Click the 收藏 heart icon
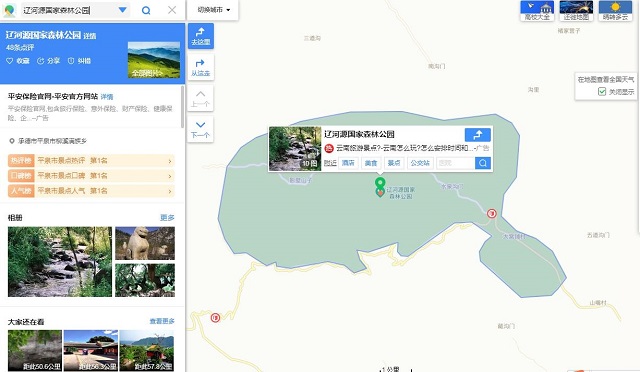Screen dimensions: 640x372 pyautogui.click(x=9, y=61)
